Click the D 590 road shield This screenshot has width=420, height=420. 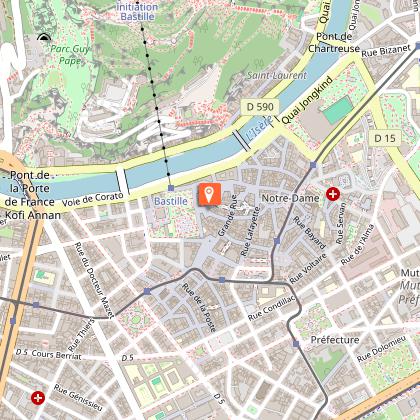coord(260,107)
